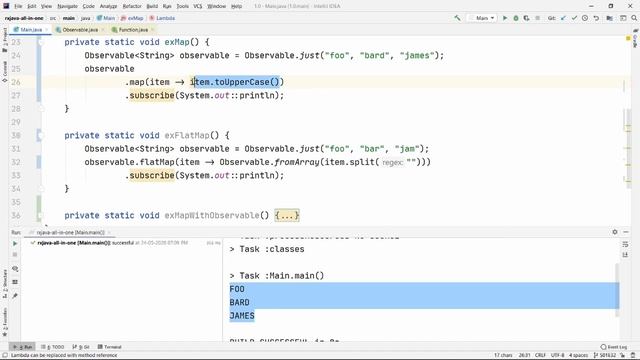
Task: Open Project tool window side tab
Action: (x=4, y=39)
